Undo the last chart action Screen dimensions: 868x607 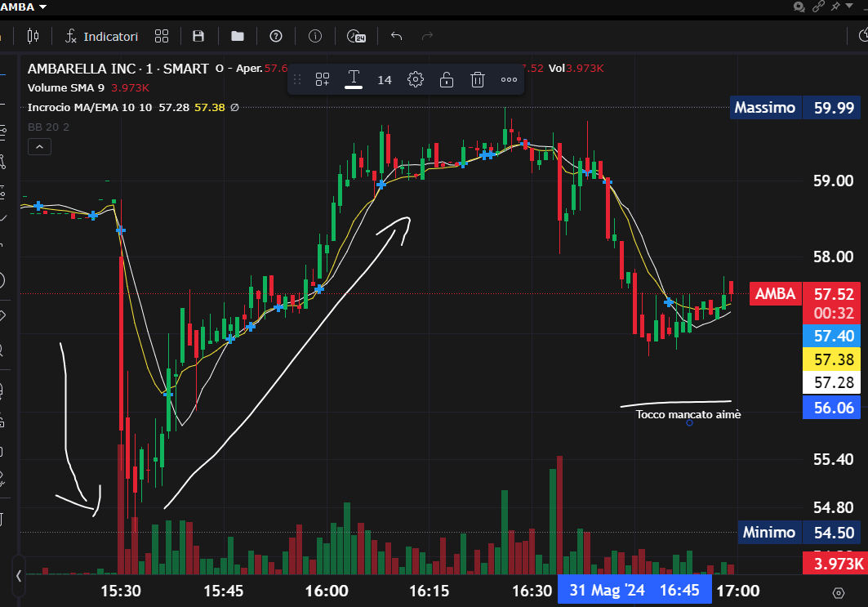pyautogui.click(x=396, y=37)
